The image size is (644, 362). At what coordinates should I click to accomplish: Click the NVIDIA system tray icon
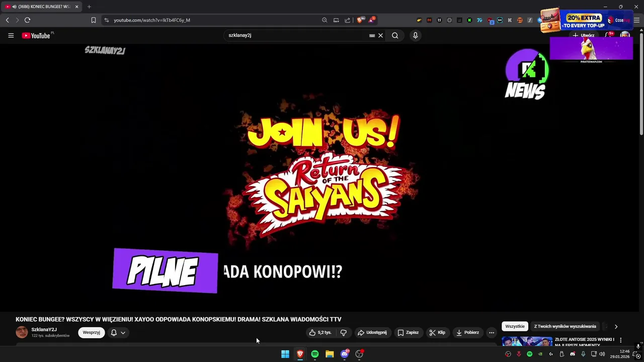point(540,354)
